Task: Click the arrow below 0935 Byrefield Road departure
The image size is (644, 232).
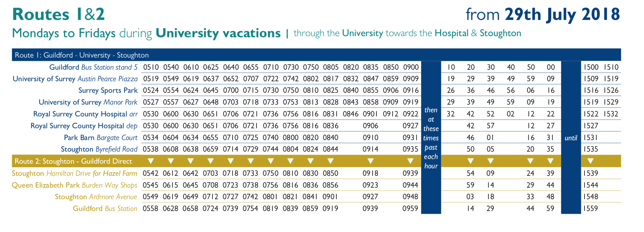Action: 410,161
